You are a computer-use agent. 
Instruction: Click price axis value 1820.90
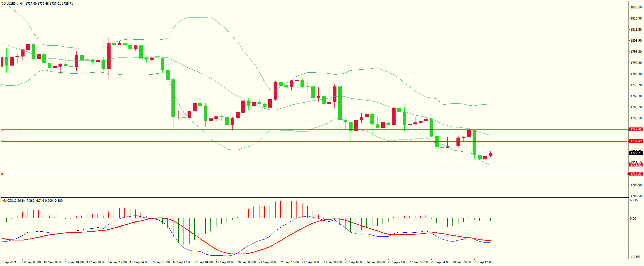click(636, 18)
